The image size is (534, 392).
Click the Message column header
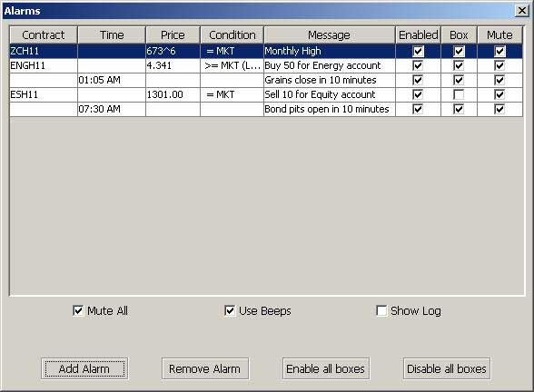pos(330,35)
